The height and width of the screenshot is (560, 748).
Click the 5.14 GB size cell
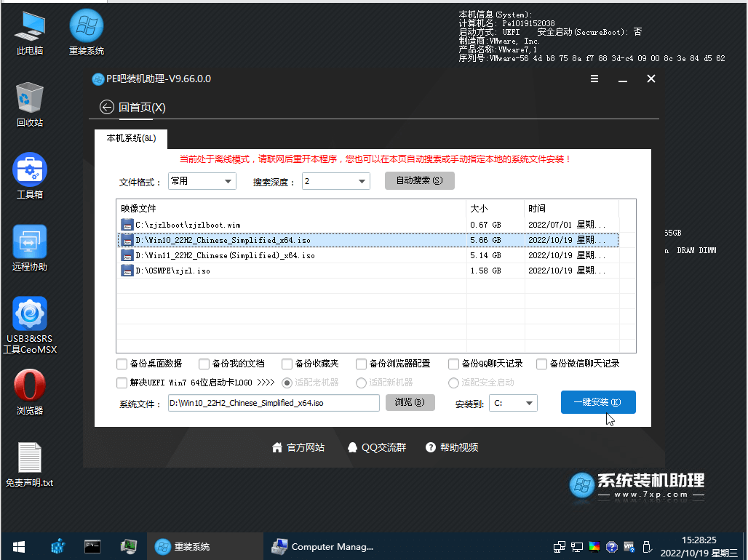(485, 255)
